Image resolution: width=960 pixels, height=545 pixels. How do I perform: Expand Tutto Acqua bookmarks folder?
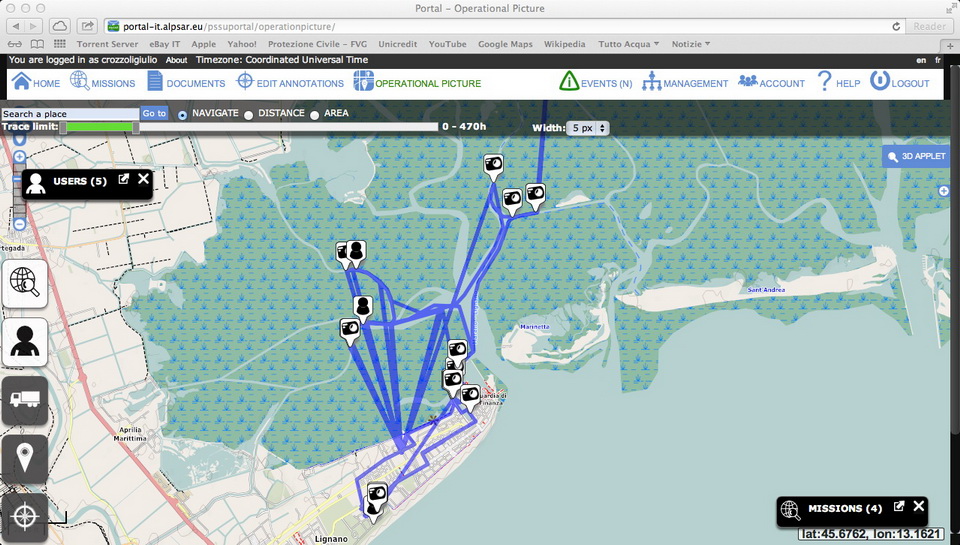point(628,44)
